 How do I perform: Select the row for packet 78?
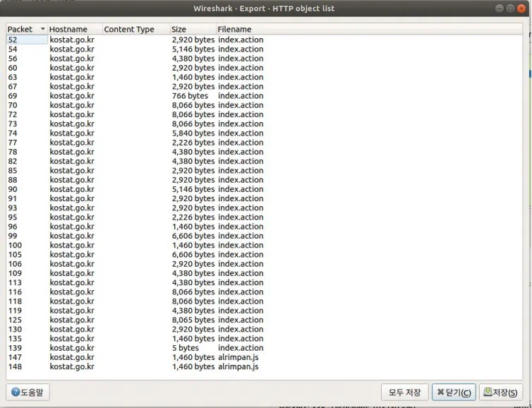tap(265, 152)
